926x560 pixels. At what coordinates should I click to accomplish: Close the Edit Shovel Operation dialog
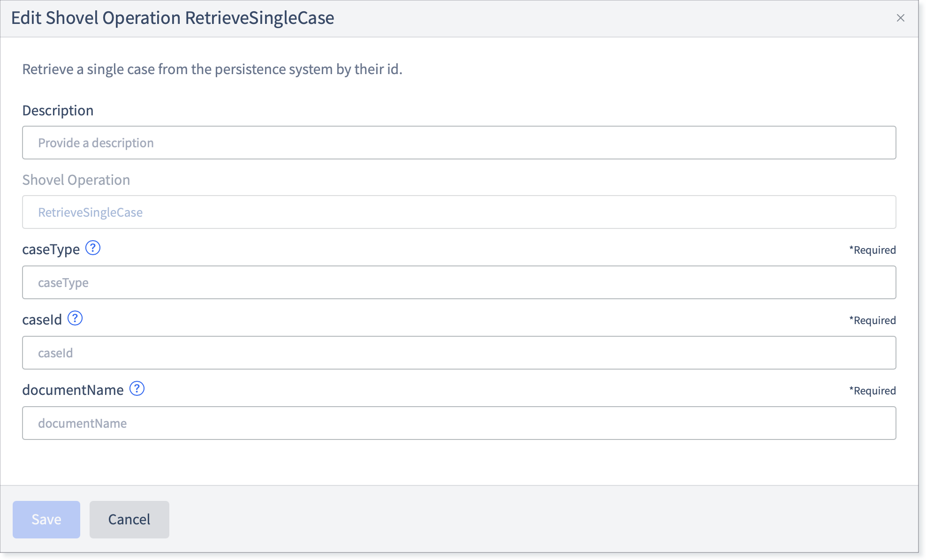(900, 18)
